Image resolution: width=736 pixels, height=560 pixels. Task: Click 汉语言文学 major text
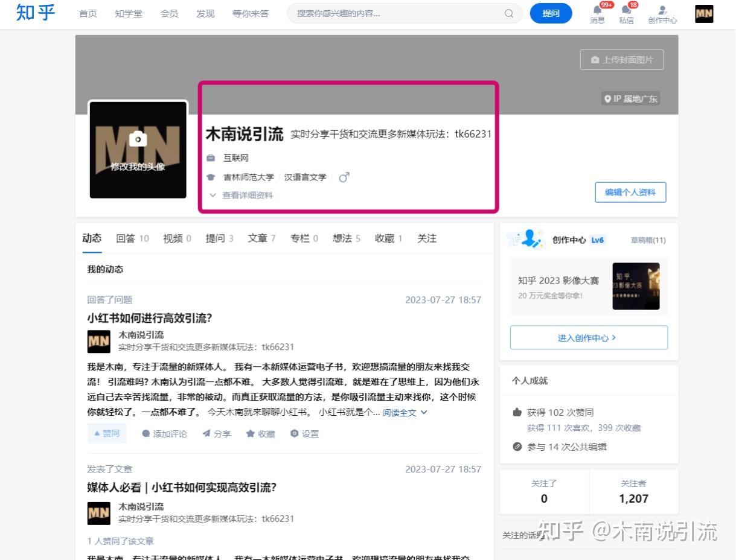click(x=305, y=177)
